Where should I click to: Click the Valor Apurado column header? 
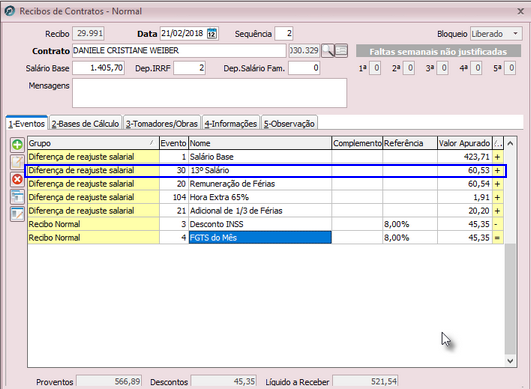(x=464, y=143)
